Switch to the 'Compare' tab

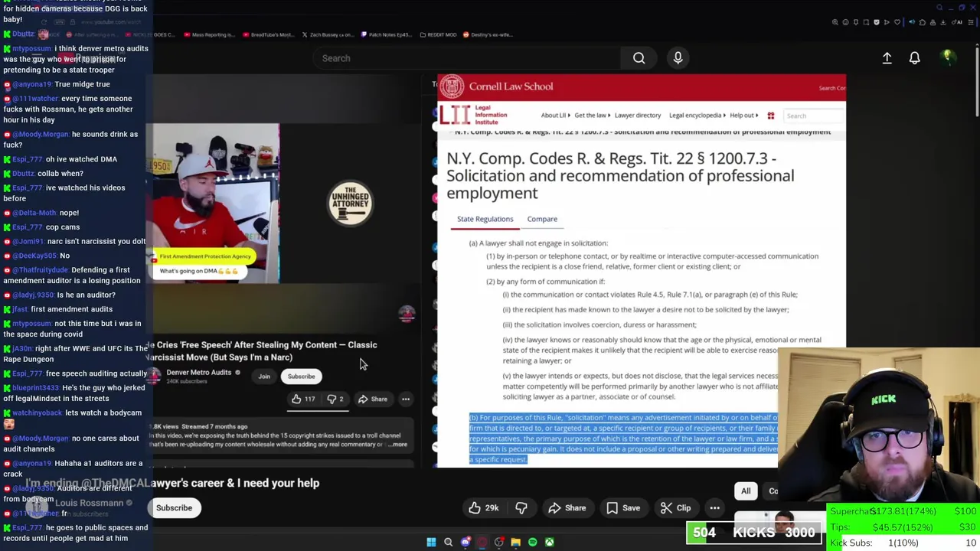(542, 219)
